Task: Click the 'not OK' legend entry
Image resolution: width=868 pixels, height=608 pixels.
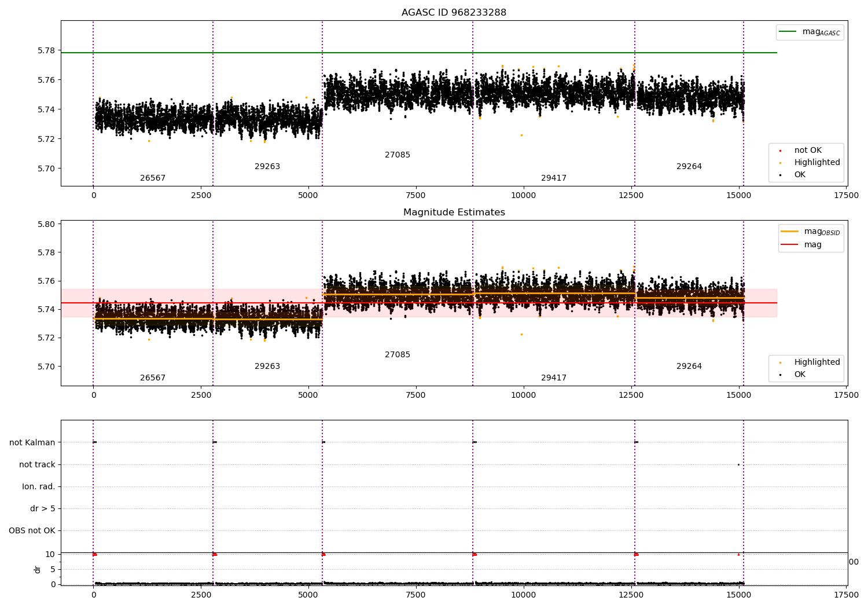Action: pos(808,151)
